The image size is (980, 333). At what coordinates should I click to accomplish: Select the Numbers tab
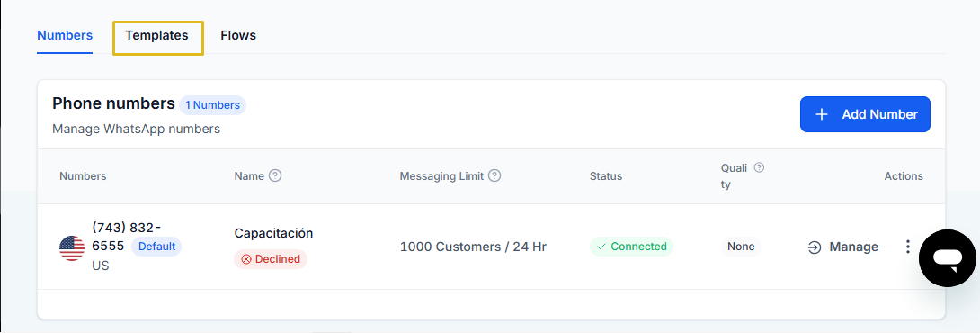pos(65,36)
